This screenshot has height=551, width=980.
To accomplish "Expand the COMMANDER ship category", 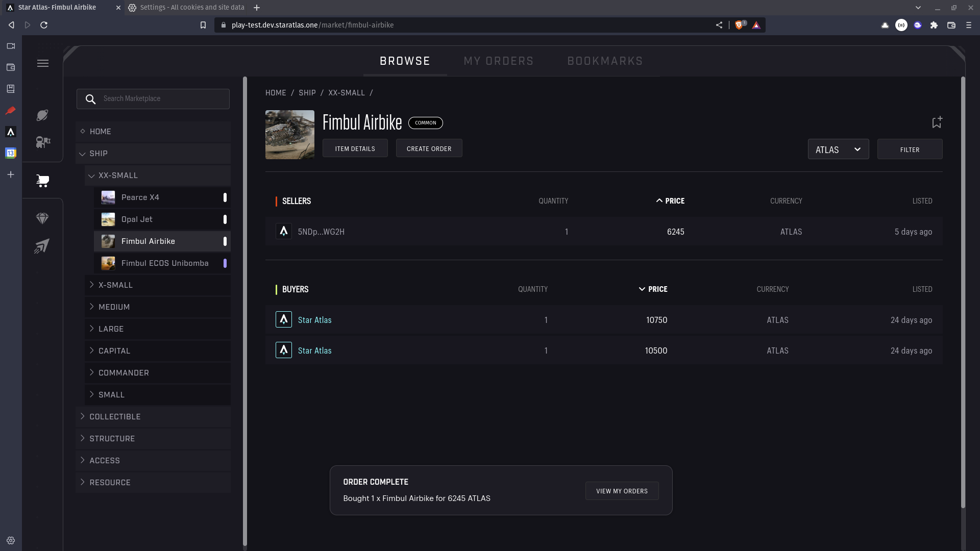I will (158, 373).
